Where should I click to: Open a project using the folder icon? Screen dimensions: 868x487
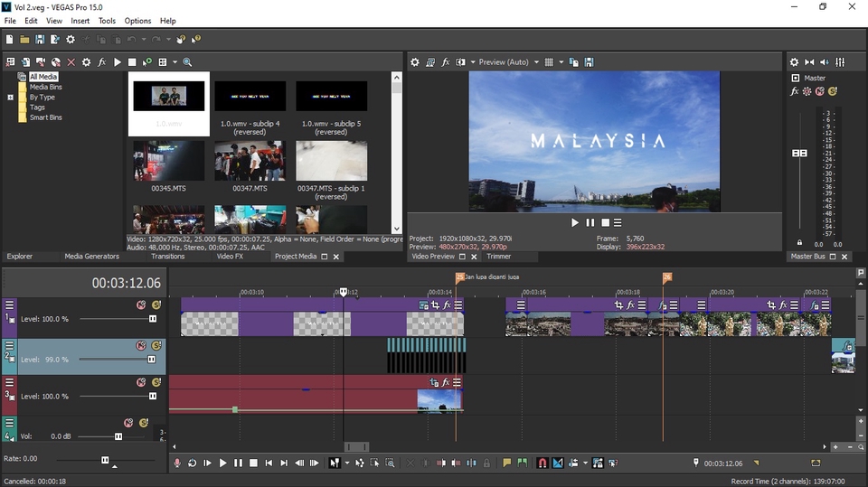point(24,39)
